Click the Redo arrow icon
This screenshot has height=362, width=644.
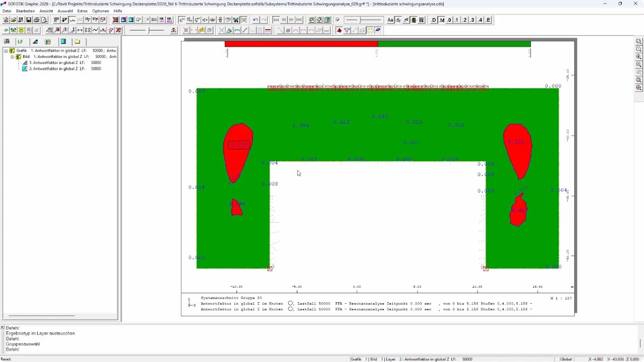[264, 20]
